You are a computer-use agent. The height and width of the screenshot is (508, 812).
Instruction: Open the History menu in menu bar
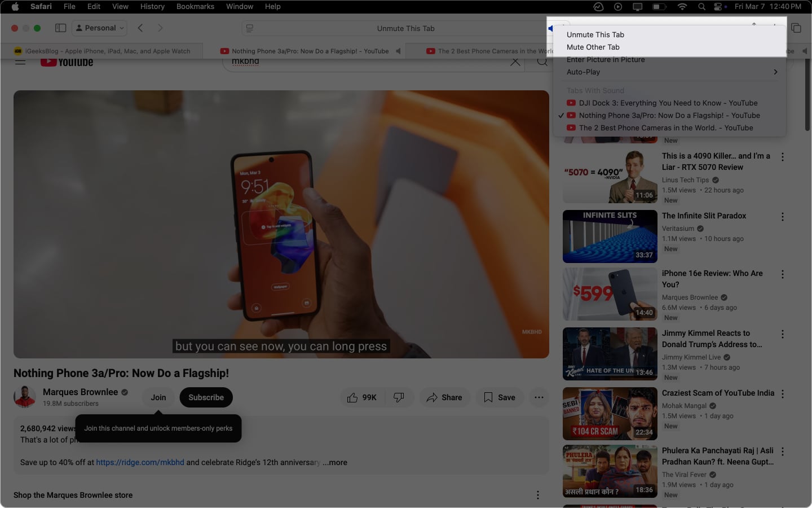152,6
